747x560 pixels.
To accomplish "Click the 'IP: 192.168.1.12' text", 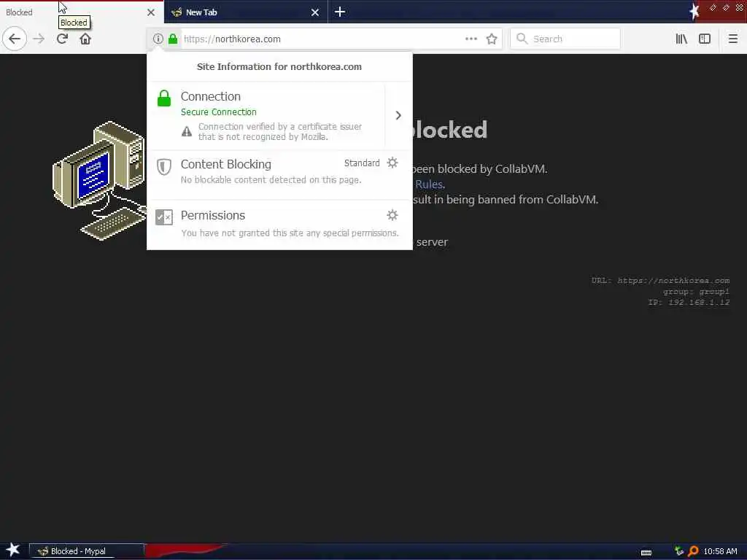I will coord(689,302).
